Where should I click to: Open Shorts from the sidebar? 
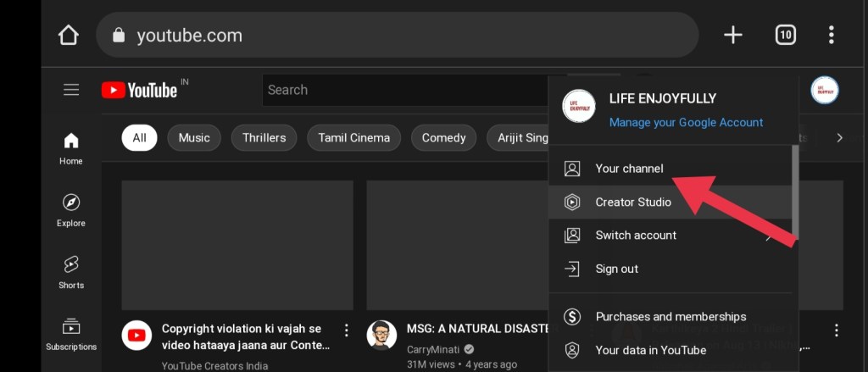(71, 272)
